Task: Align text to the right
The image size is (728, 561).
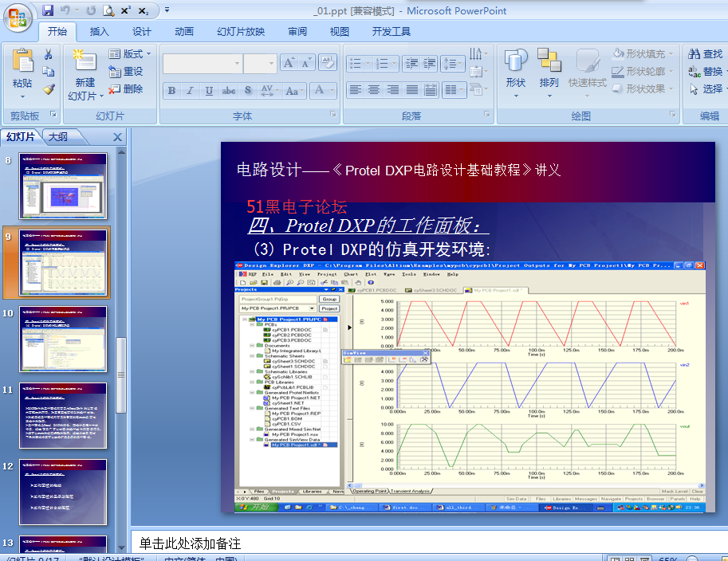Action: click(x=393, y=89)
